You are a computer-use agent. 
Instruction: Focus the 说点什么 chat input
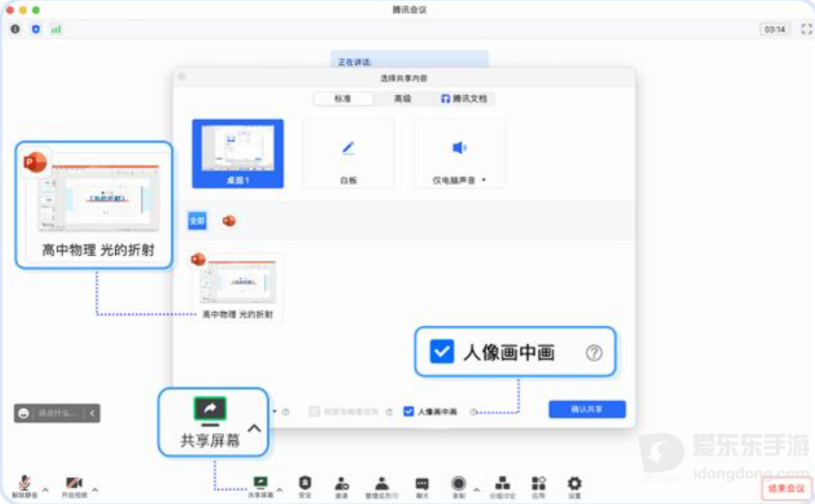tap(58, 413)
